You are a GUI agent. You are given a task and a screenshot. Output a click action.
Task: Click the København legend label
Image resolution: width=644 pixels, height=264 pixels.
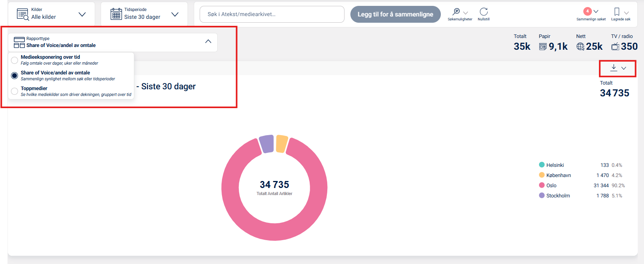(x=559, y=175)
